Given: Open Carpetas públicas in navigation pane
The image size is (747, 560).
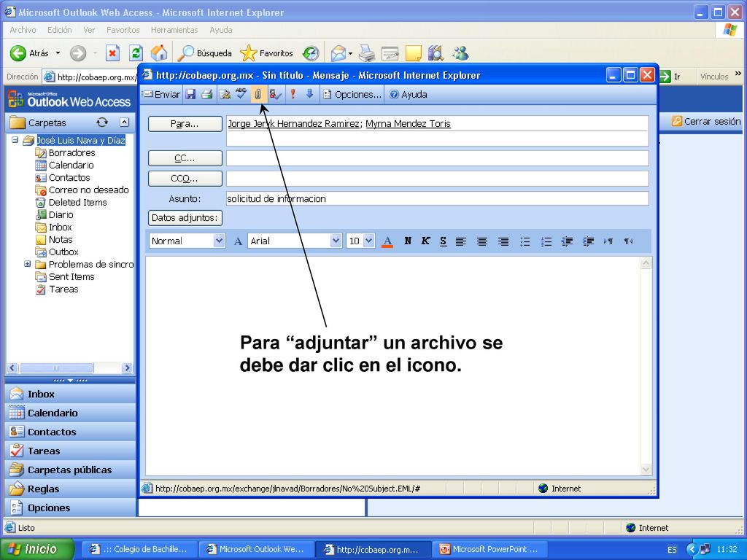Looking at the screenshot, I should click(x=70, y=470).
